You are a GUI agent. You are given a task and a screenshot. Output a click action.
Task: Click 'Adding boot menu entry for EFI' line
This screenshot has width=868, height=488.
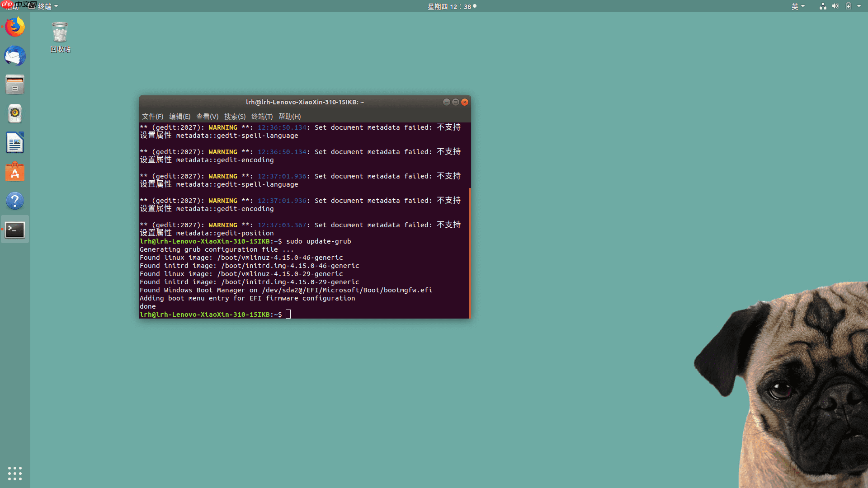click(247, 298)
